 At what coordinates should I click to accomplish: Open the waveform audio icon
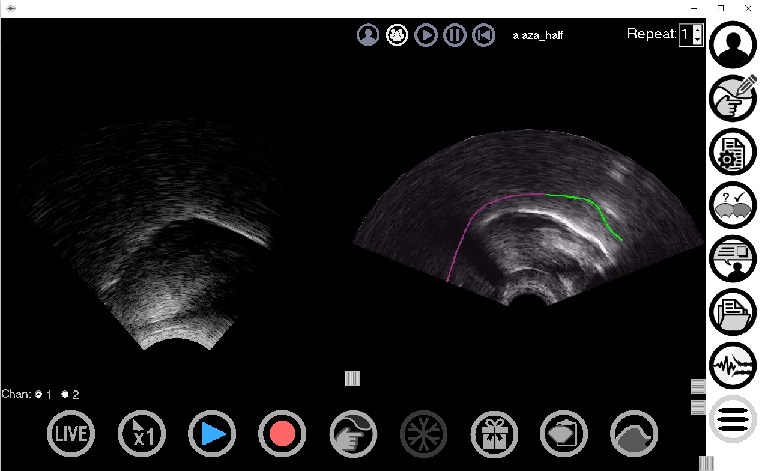coord(734,364)
